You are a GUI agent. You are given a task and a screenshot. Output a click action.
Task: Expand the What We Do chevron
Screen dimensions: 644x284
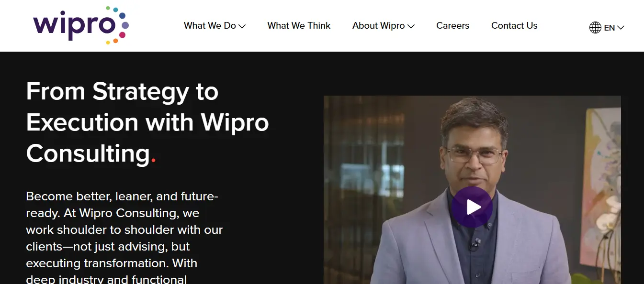pos(242,26)
